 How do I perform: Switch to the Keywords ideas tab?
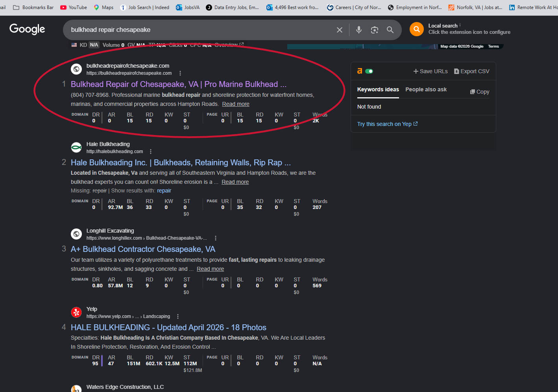click(378, 90)
